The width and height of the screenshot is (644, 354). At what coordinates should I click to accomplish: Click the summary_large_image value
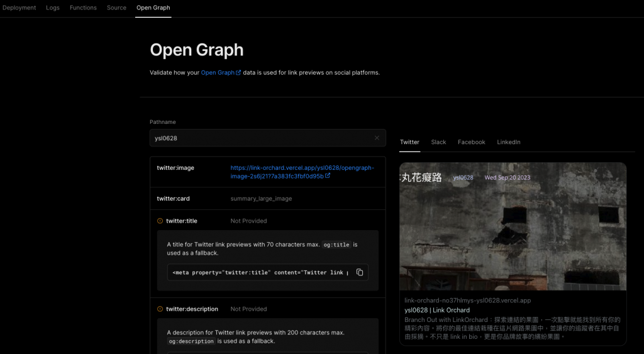tap(261, 198)
